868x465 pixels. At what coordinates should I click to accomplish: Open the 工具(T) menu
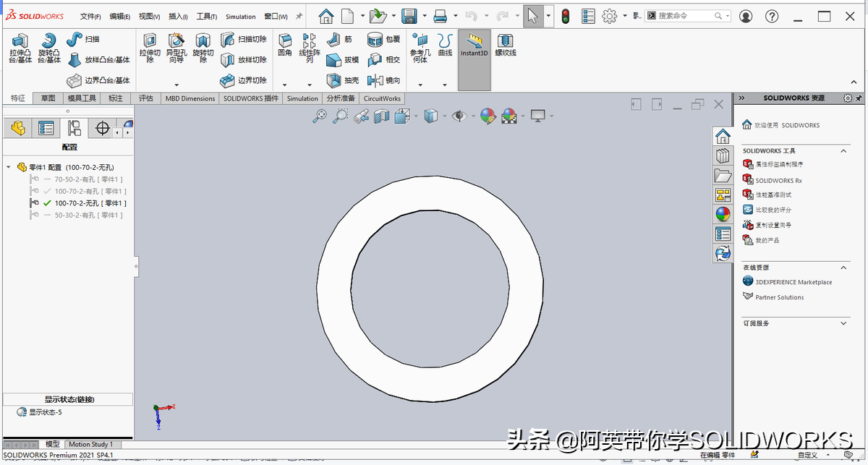click(207, 17)
